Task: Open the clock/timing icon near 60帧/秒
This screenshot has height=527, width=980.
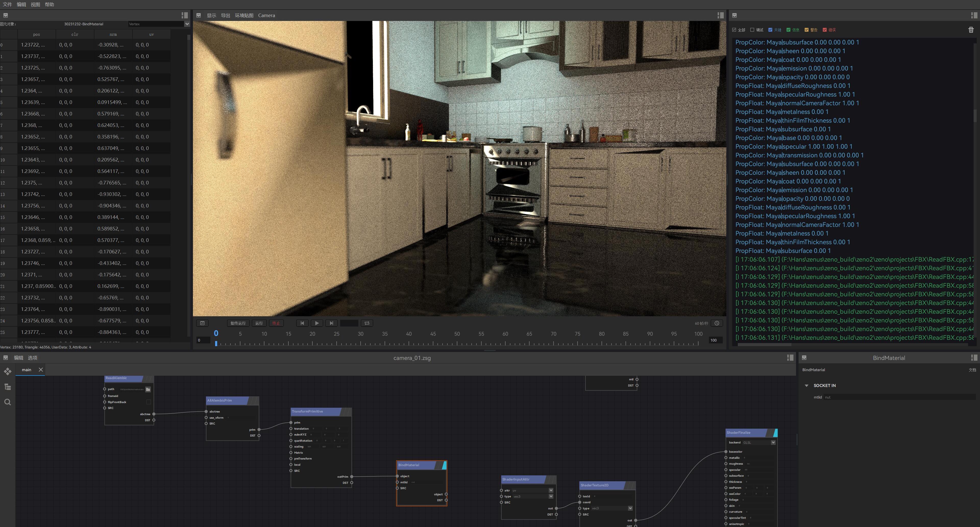Action: 717,323
